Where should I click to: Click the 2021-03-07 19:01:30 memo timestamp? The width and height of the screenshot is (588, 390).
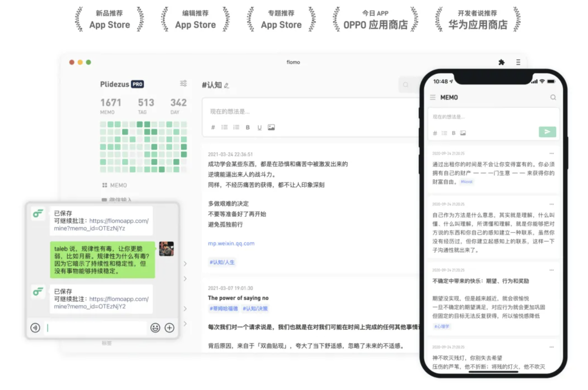[x=230, y=288]
